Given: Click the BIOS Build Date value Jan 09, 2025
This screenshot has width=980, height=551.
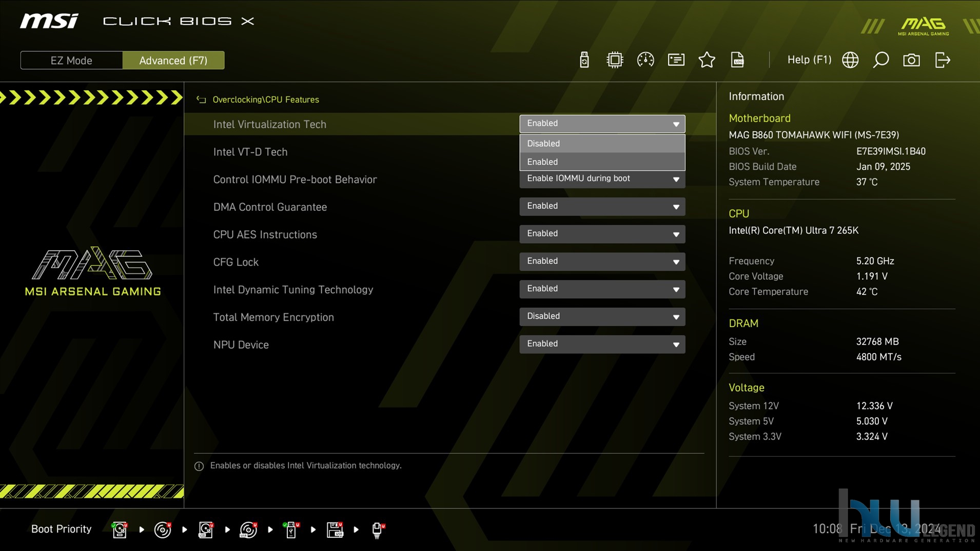Looking at the screenshot, I should click(883, 167).
